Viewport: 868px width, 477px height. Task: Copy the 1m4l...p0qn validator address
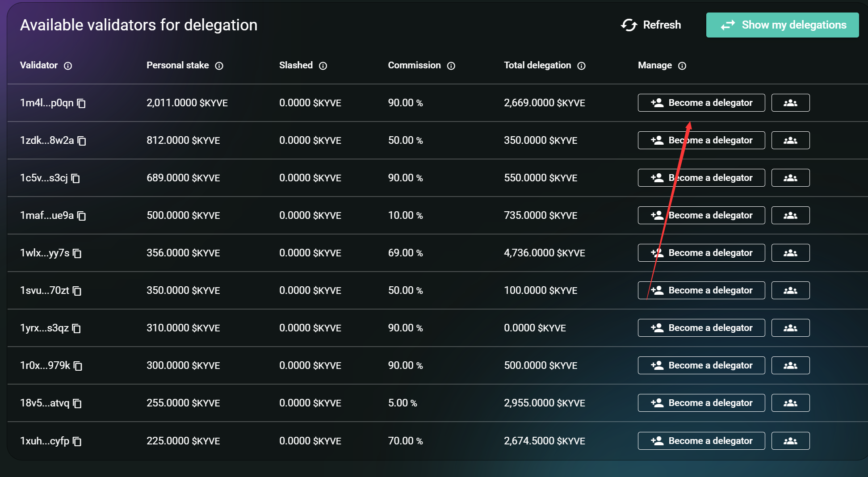81,103
